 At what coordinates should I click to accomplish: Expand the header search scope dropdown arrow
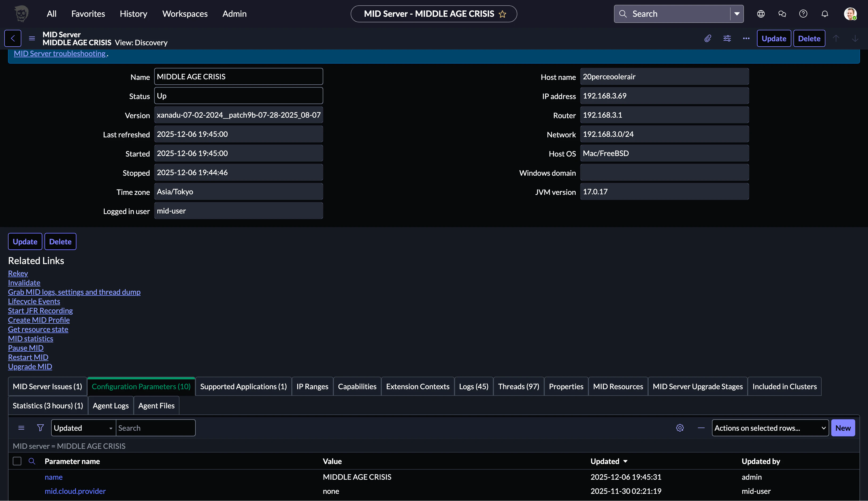click(x=737, y=14)
